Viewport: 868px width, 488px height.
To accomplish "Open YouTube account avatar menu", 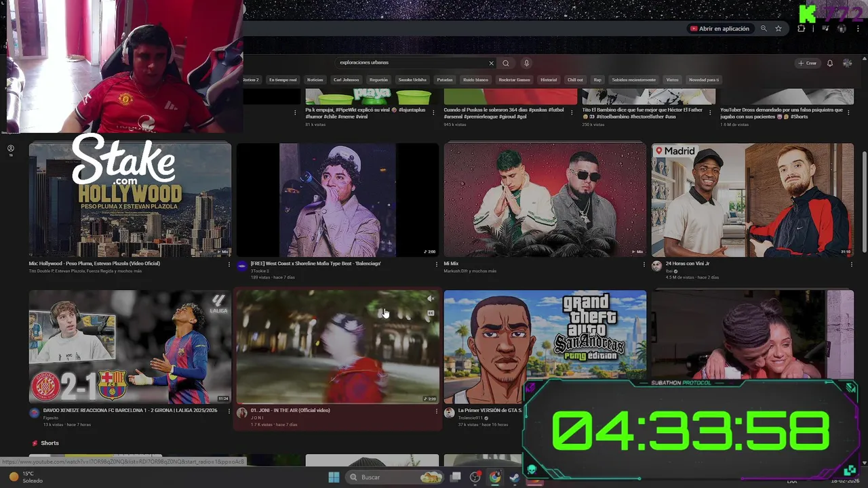I will [847, 63].
